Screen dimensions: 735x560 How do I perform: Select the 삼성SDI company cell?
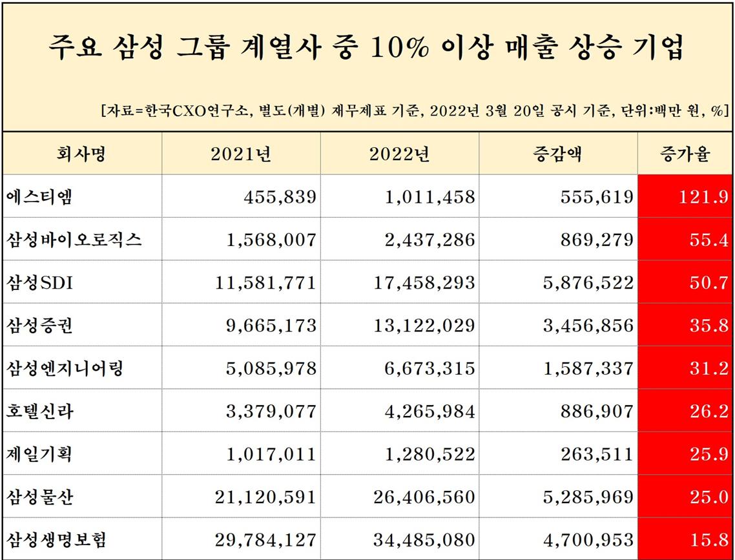pyautogui.click(x=40, y=282)
